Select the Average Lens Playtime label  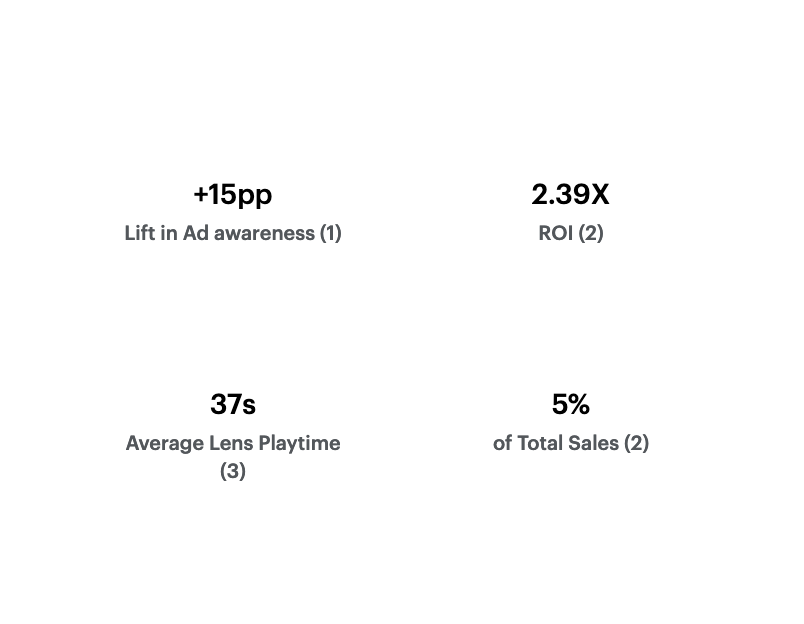pyautogui.click(x=233, y=443)
